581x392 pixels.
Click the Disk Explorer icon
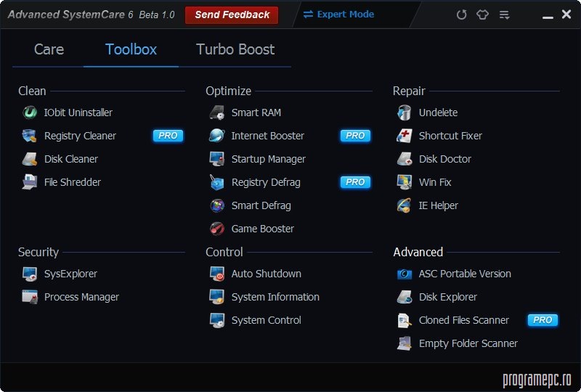405,297
